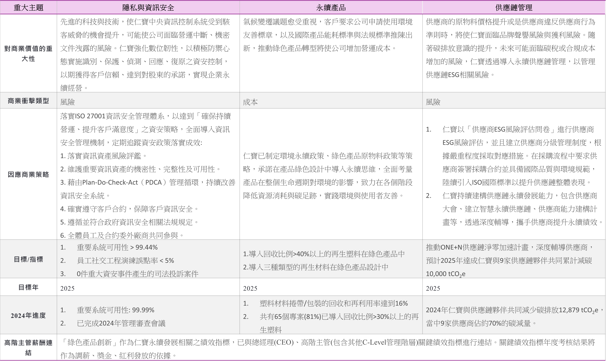606x364 pixels.
Task: Click the line 當中9家供應商佔約70%的碳減量
Action: tap(481, 323)
